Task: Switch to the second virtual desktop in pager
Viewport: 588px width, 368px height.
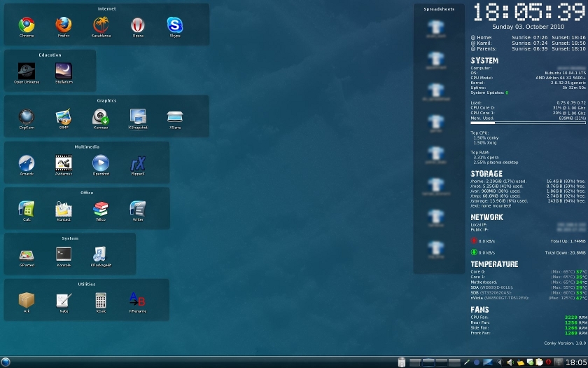Action: [x=428, y=362]
